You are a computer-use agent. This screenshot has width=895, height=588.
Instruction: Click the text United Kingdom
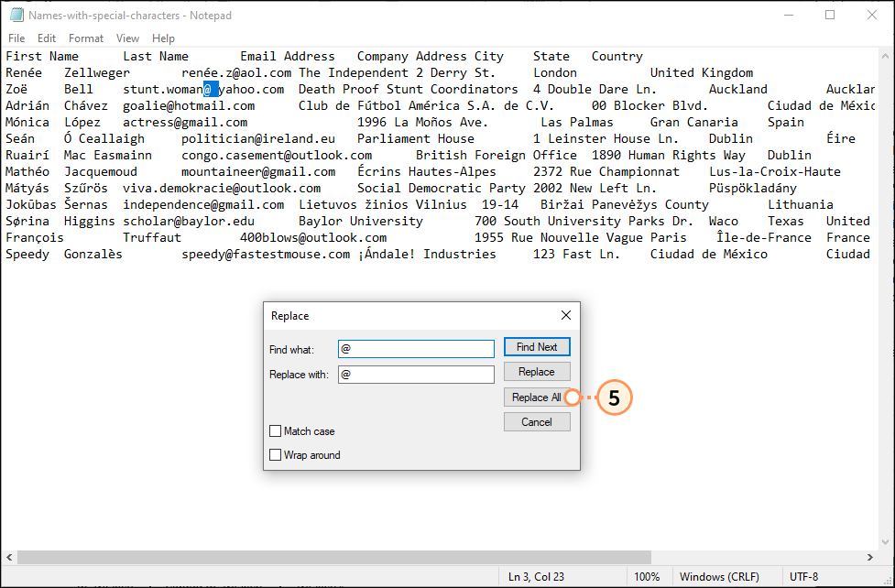pos(702,72)
